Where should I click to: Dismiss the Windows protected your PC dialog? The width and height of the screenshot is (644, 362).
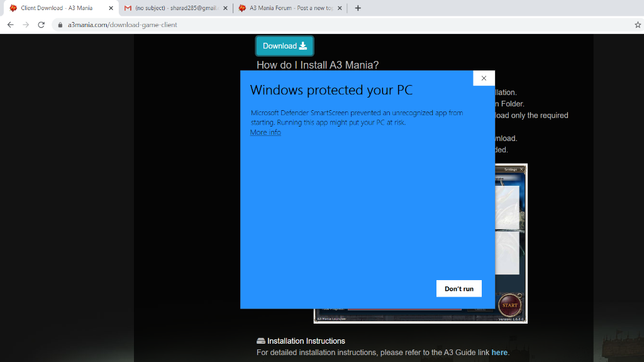[x=484, y=78]
